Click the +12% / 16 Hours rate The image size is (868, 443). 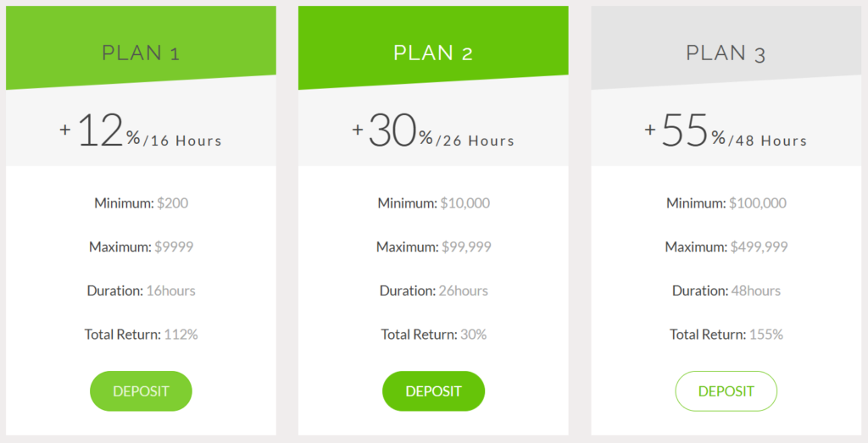141,133
